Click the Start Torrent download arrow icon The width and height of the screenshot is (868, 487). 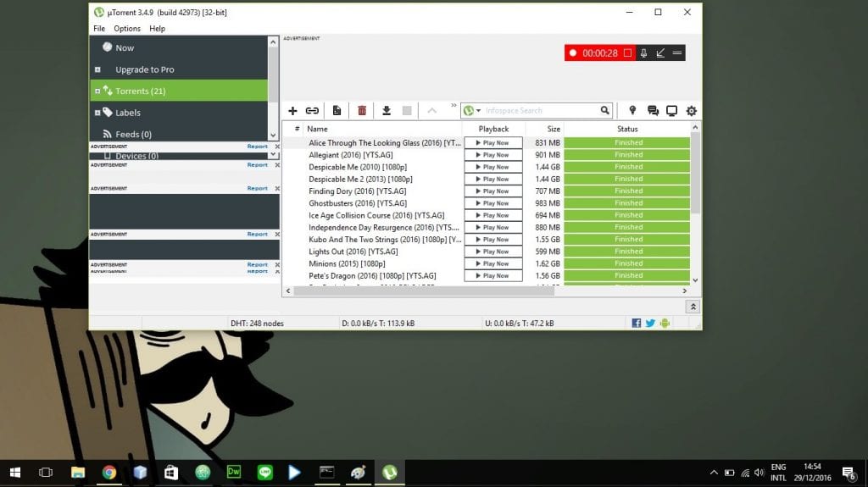click(x=387, y=111)
